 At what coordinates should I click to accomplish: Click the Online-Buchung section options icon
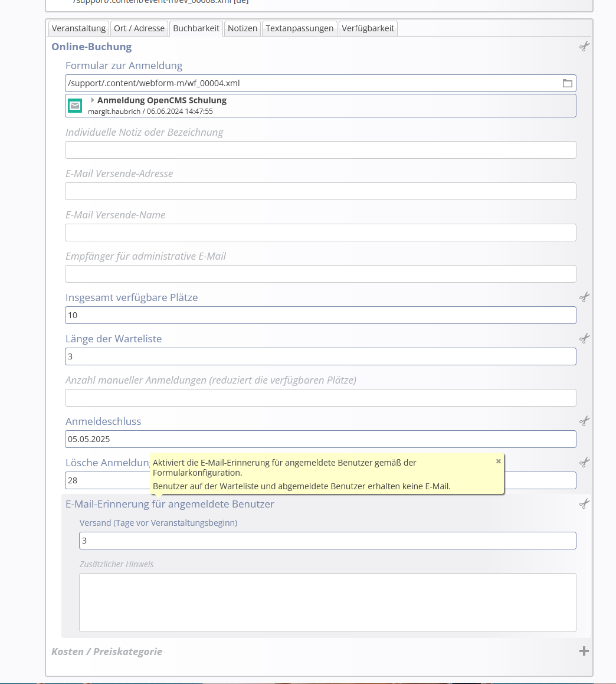(x=584, y=47)
